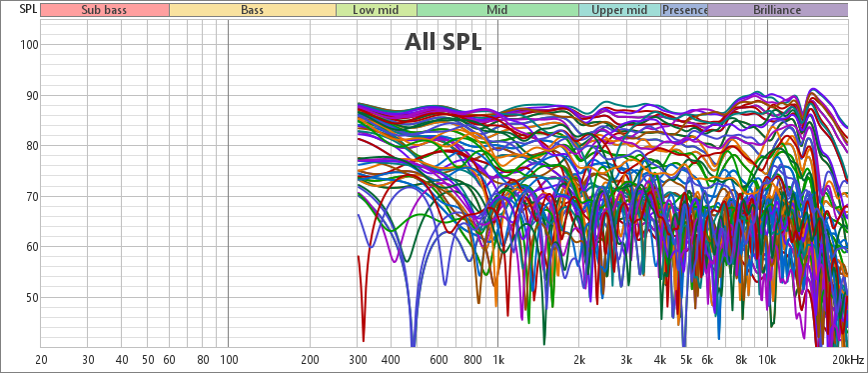The width and height of the screenshot is (868, 373).
Task: Click the 20kHz frequency axis label
Action: pos(849,360)
